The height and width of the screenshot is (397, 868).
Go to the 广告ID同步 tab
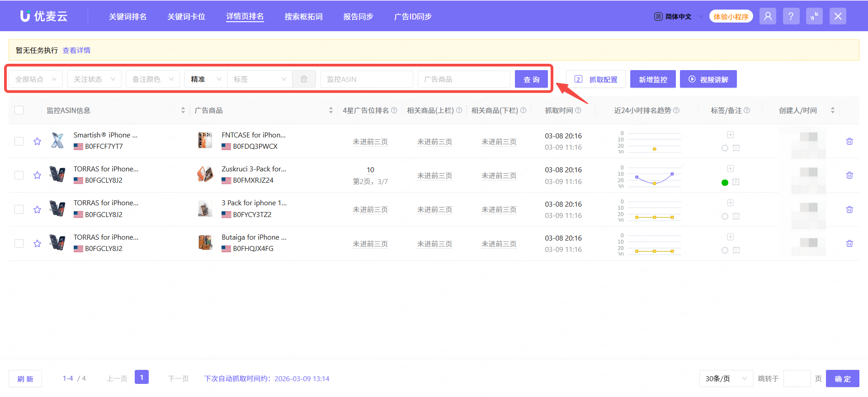tap(413, 17)
